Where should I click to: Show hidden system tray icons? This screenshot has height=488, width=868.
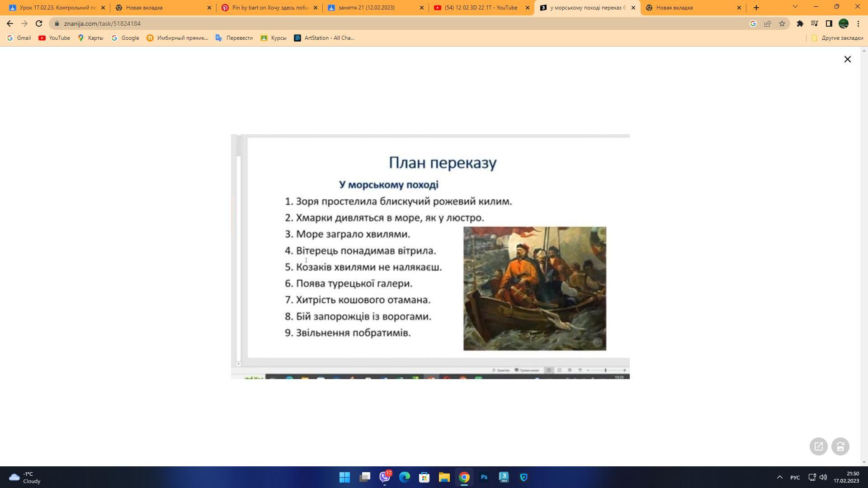pos(779,477)
